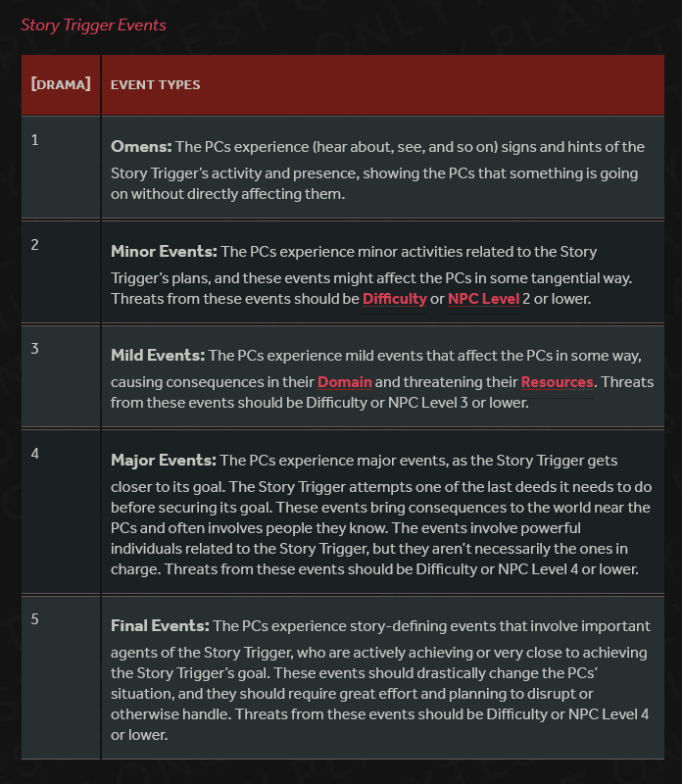Viewport: 682px width, 784px height.
Task: Click the Omens description text
Action: click(x=377, y=170)
